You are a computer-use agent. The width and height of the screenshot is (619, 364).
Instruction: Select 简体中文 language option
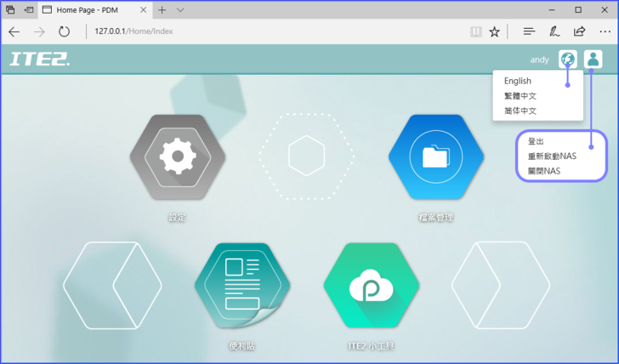(x=520, y=111)
